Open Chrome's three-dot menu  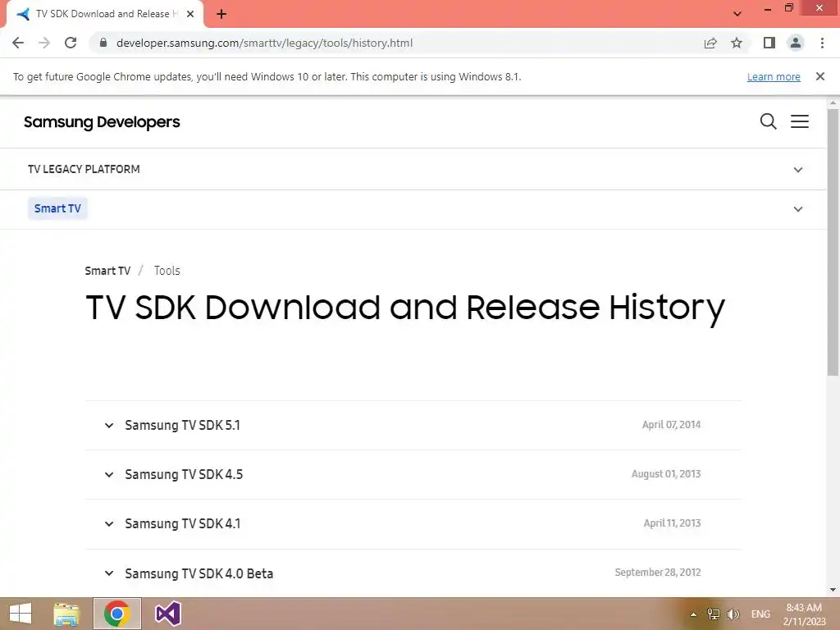[x=822, y=43]
